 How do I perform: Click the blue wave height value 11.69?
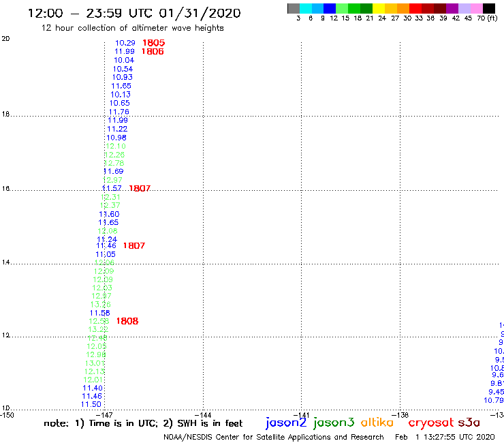click(114, 172)
